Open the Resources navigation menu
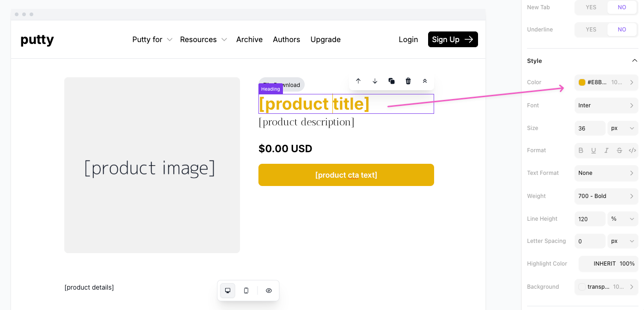This screenshot has width=644, height=310. [203, 40]
